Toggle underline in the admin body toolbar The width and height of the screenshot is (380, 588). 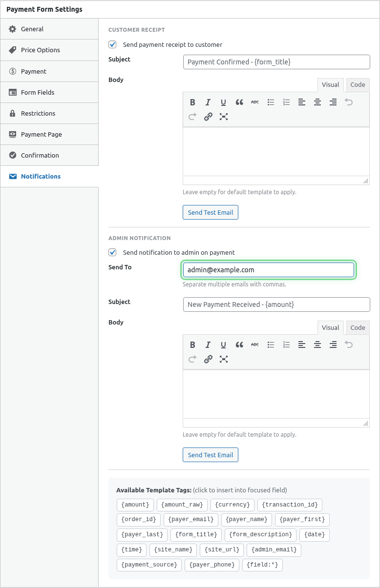pos(223,345)
